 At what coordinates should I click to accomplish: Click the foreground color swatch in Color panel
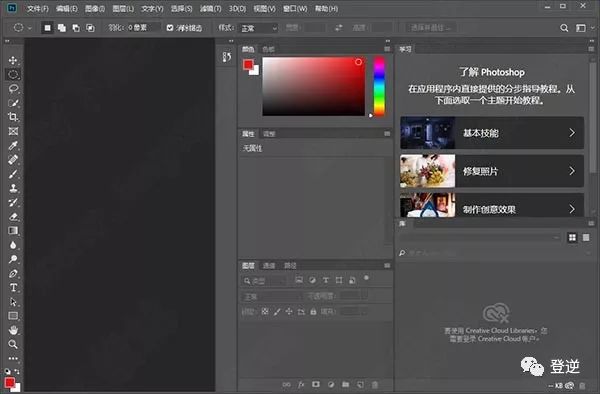point(248,64)
